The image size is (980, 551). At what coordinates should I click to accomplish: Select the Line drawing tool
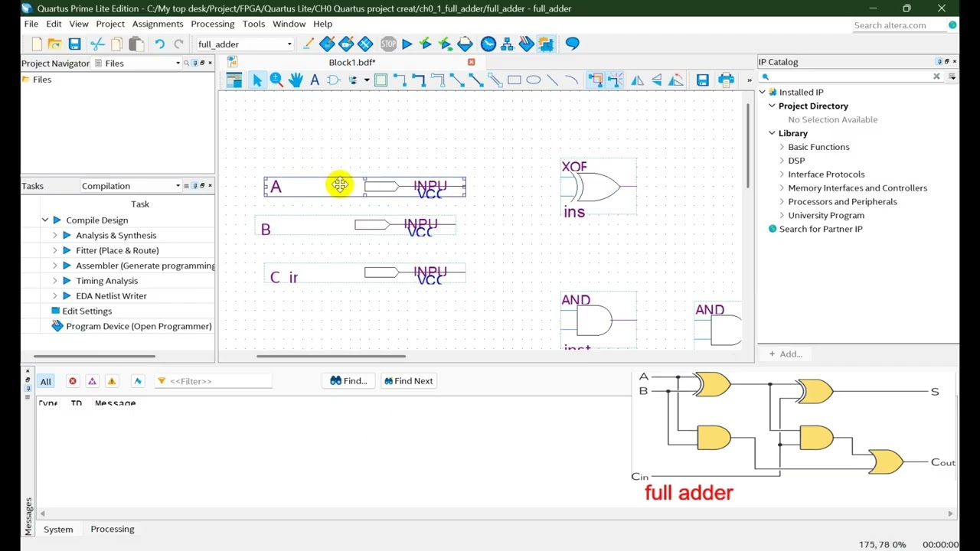click(553, 80)
